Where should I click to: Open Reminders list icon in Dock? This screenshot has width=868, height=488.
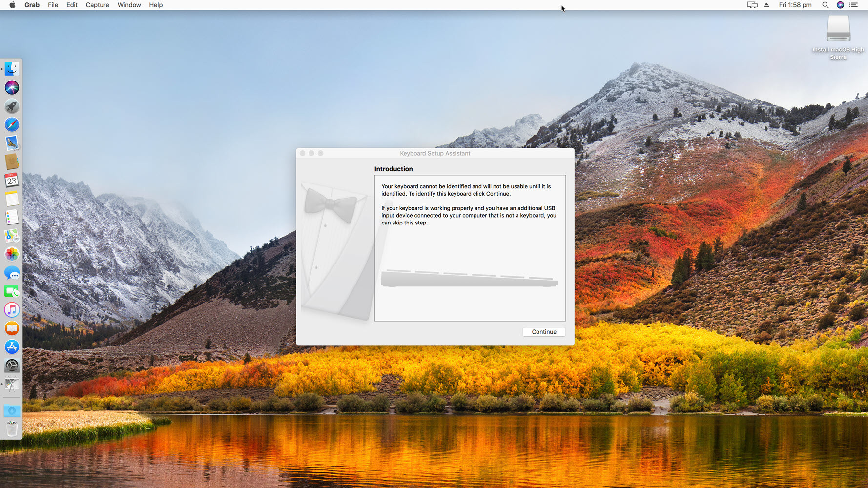pyautogui.click(x=12, y=217)
